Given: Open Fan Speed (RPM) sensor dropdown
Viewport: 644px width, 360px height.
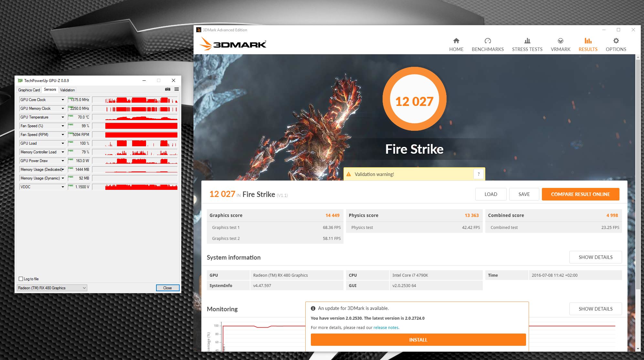Looking at the screenshot, I should click(63, 135).
